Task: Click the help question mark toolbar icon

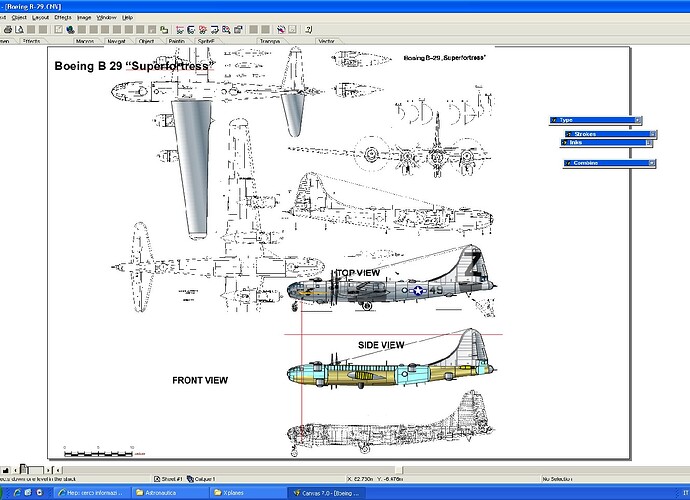Action: [x=308, y=29]
